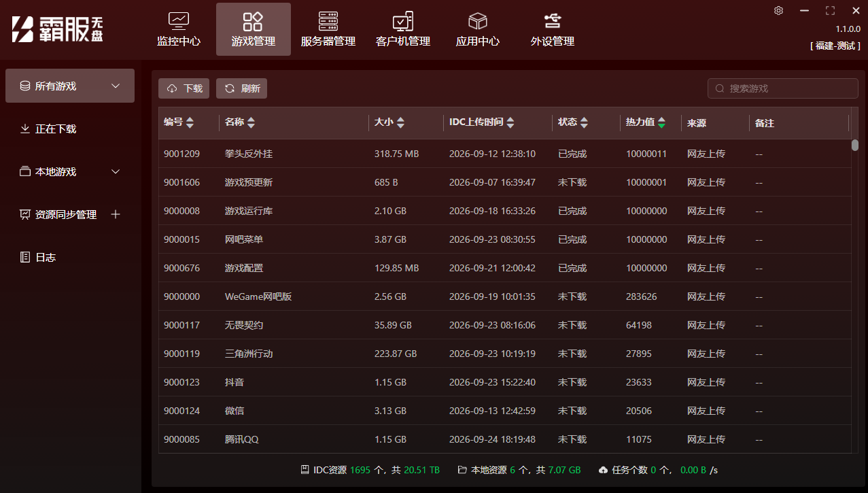
Task: Select row 三角洲行动
Action: (x=504, y=354)
